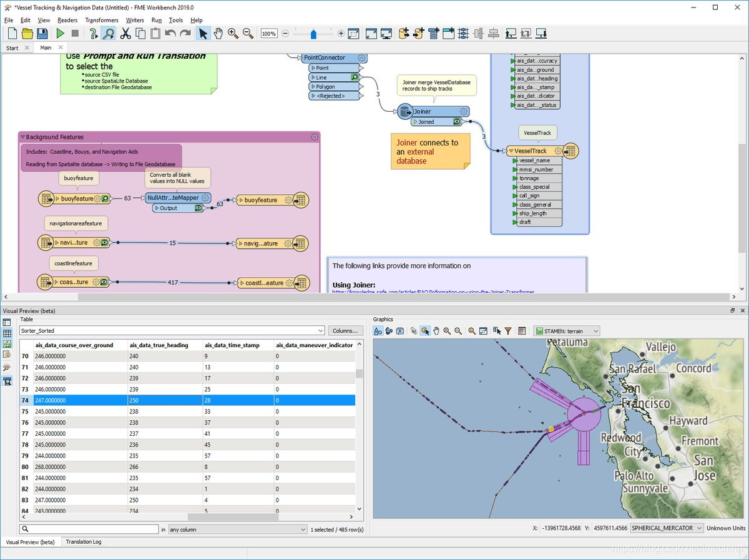Click the Graphics filter funnel icon

click(508, 331)
